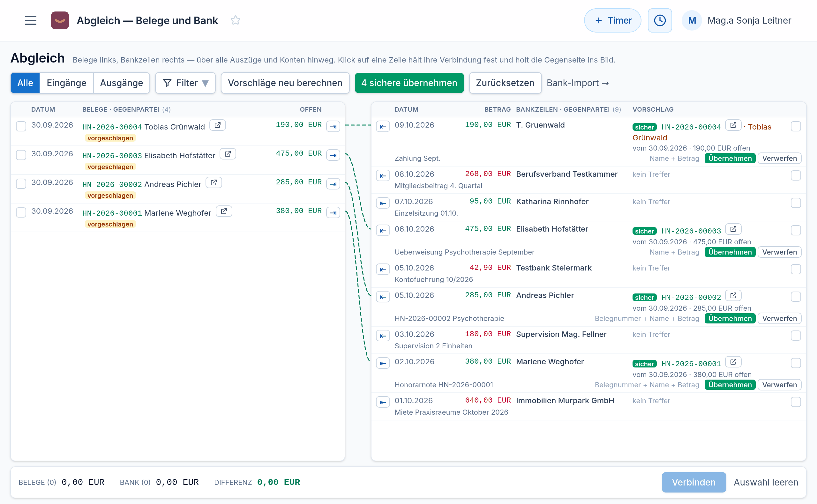Image resolution: width=817 pixels, height=504 pixels.
Task: Click 4 sichere übernehmen button
Action: coord(409,83)
